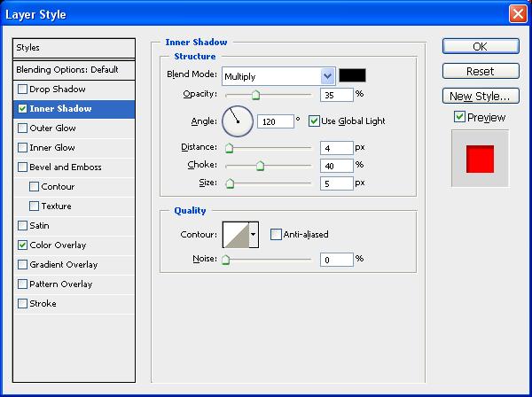Tick the Inner Glow checkbox
Image resolution: width=532 pixels, height=397 pixels.
[22, 147]
